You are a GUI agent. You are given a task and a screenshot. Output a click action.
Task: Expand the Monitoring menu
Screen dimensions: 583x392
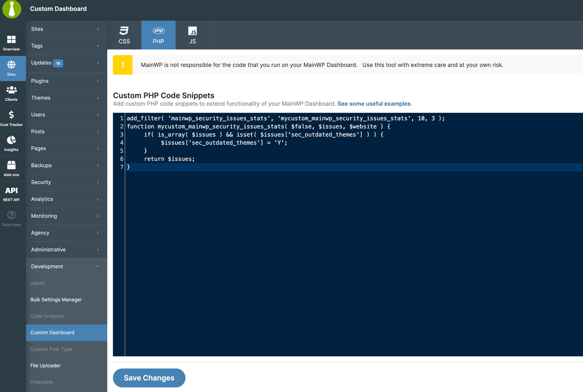(66, 216)
